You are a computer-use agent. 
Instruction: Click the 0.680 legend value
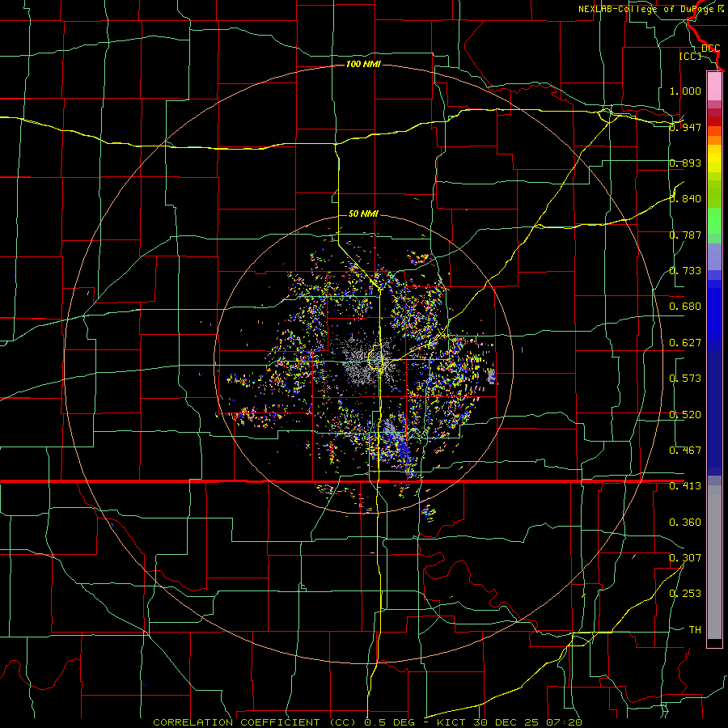point(685,307)
